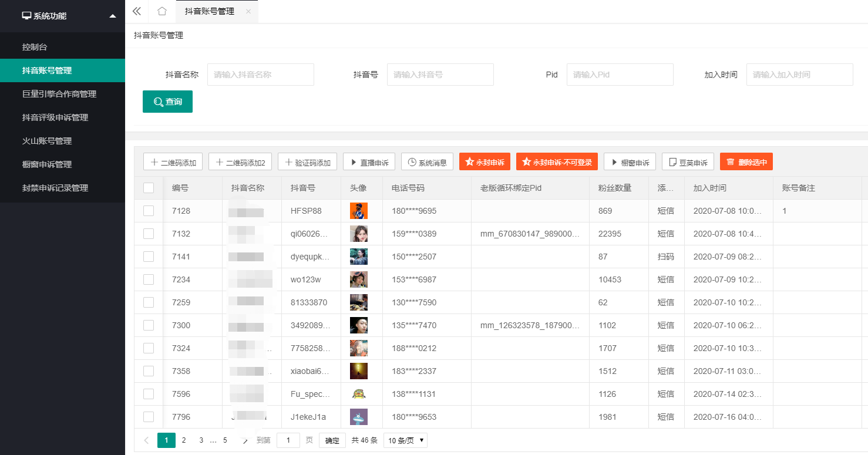Click the 抖音号 cell xiaobai6…
This screenshot has width=868, height=455.
[x=310, y=371]
